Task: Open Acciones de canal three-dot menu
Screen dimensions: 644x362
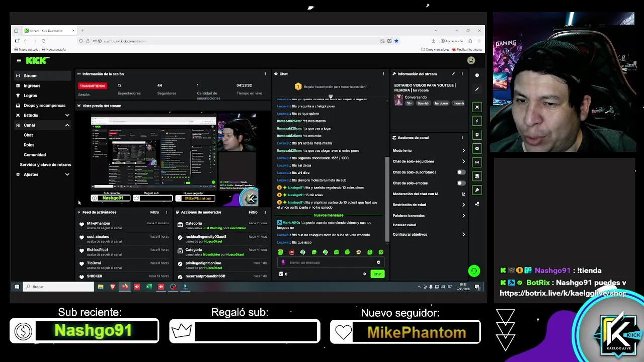Action: pos(462,137)
